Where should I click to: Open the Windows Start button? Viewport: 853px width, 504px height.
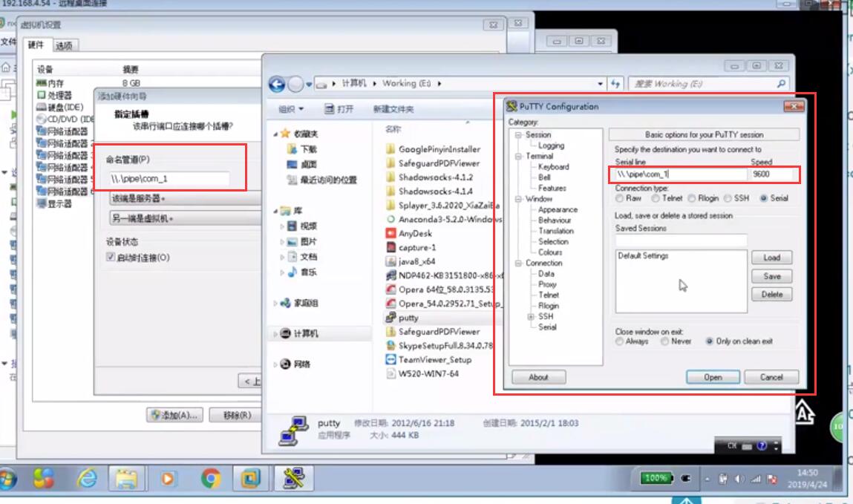click(7, 479)
